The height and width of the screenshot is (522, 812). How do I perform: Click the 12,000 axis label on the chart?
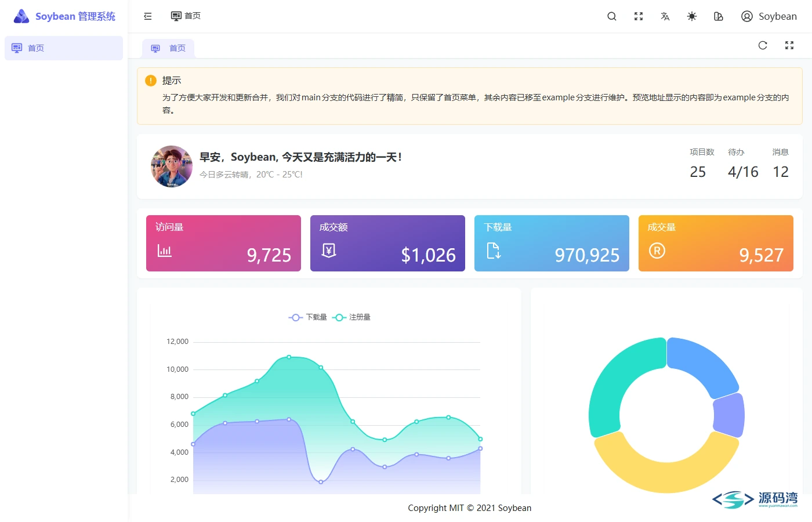[177, 342]
